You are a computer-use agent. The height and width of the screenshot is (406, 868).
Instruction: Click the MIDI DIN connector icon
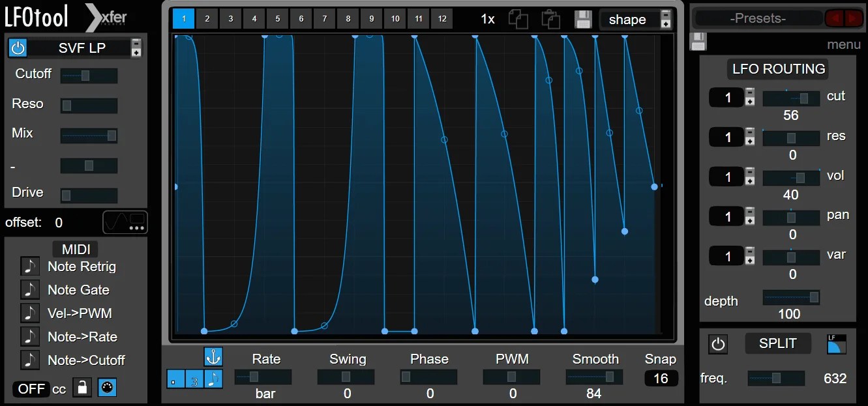tap(106, 387)
